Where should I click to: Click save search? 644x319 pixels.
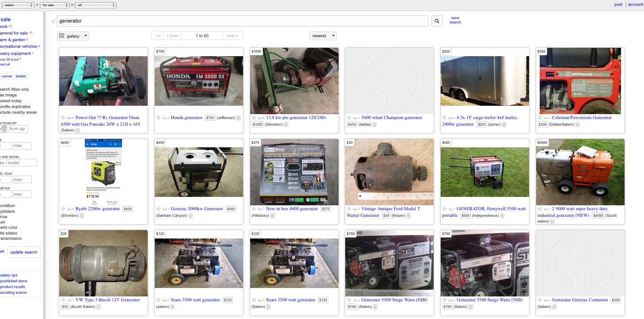[x=455, y=20]
